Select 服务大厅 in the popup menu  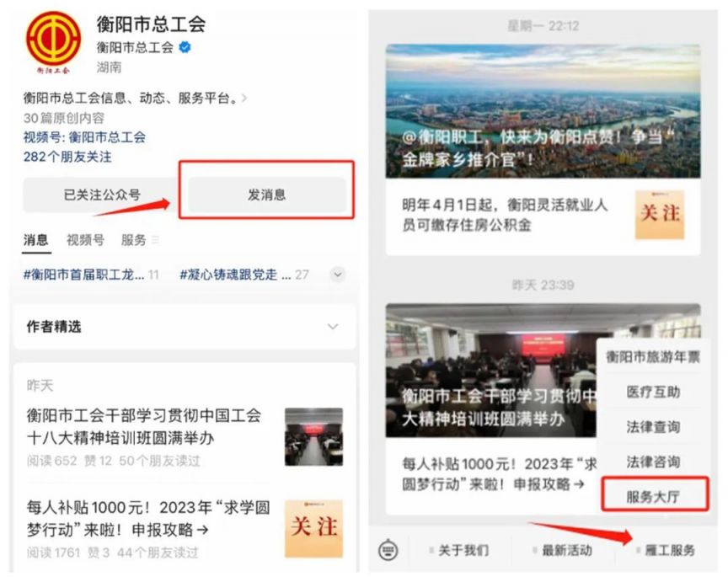653,497
